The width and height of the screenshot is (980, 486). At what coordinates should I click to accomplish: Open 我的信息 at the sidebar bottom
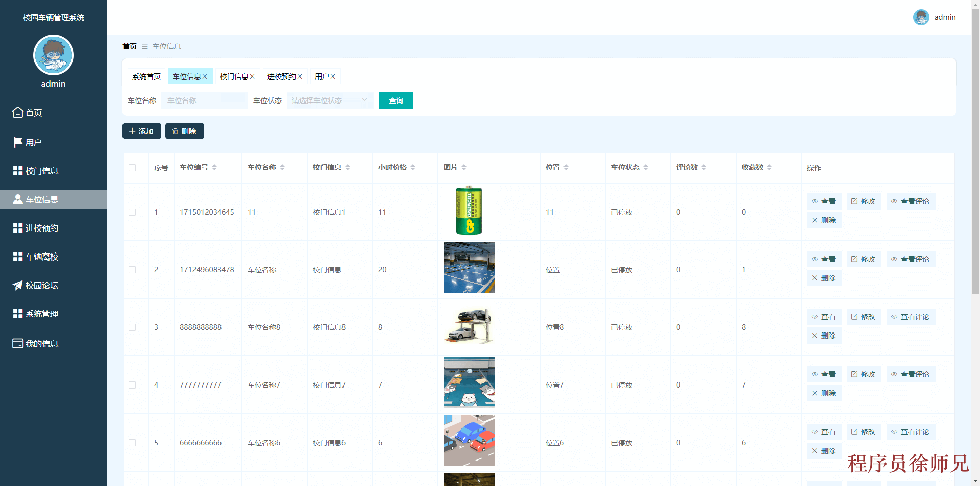41,343
